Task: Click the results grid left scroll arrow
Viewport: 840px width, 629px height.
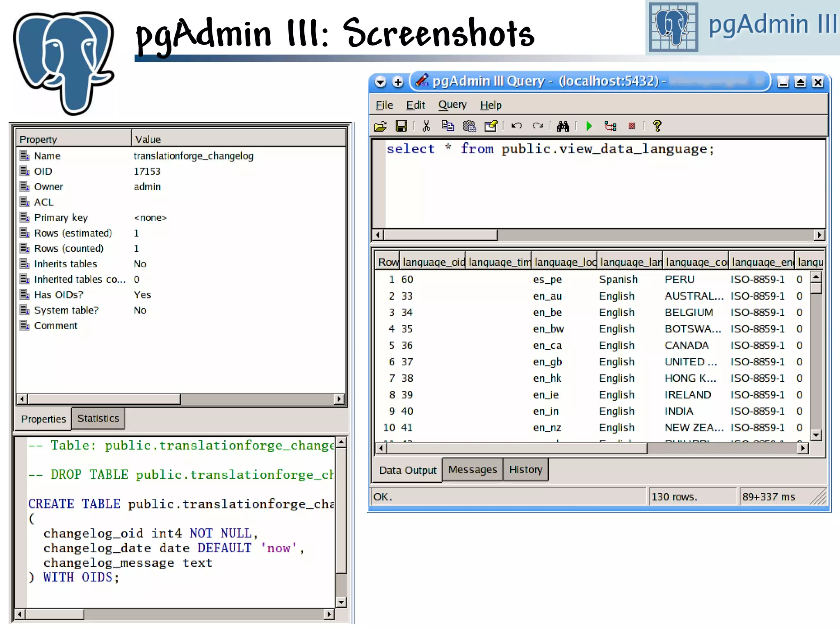Action: click(381, 448)
